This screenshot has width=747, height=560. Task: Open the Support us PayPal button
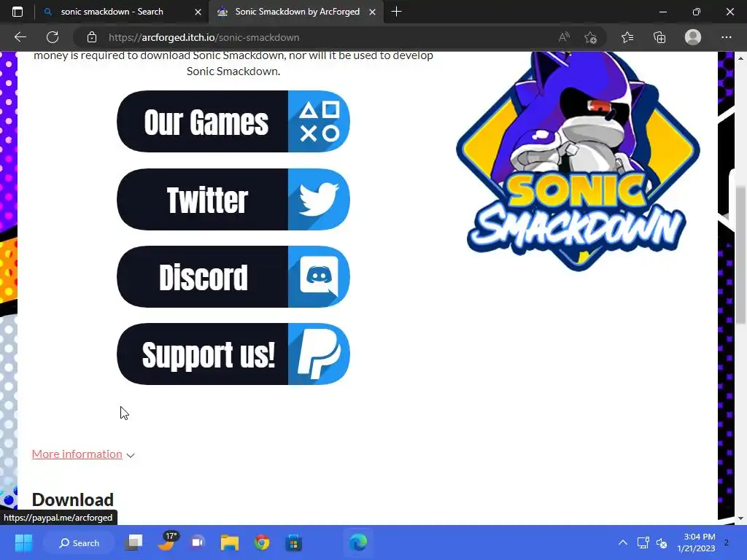[x=233, y=354]
